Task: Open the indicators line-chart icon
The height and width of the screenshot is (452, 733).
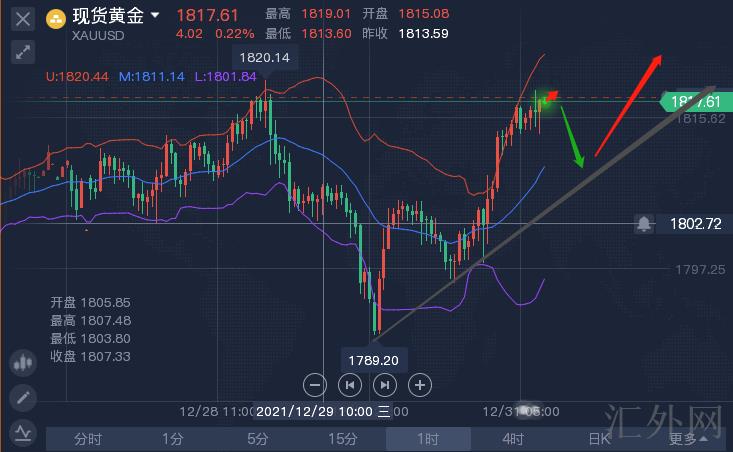Action: [22, 432]
